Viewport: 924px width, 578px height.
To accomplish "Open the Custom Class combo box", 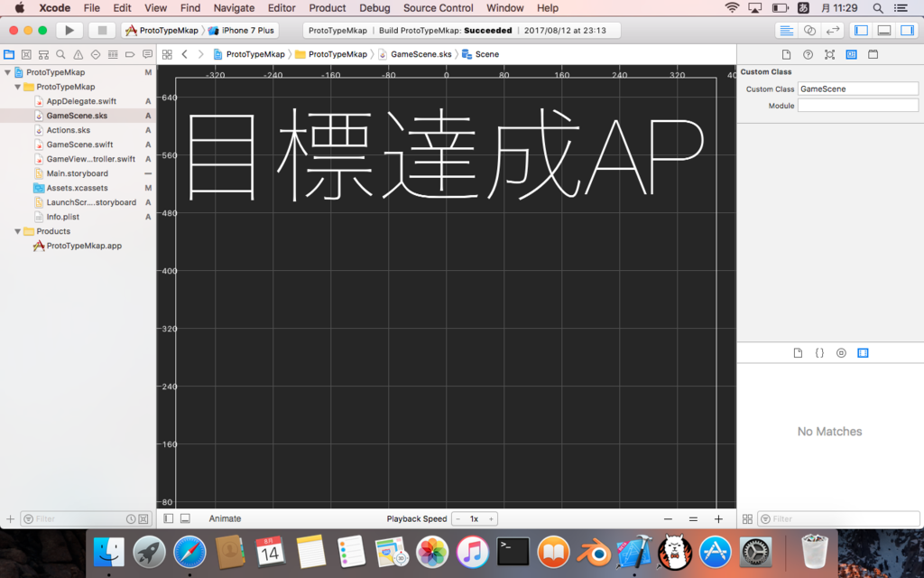I will pos(858,89).
